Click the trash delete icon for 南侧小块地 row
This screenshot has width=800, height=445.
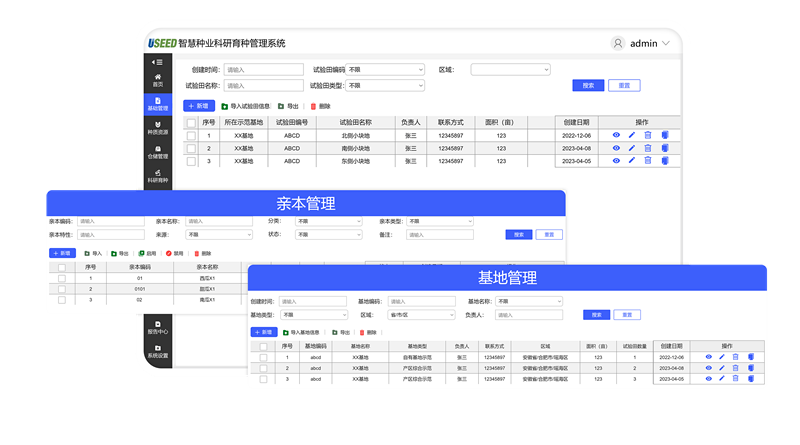click(x=648, y=148)
